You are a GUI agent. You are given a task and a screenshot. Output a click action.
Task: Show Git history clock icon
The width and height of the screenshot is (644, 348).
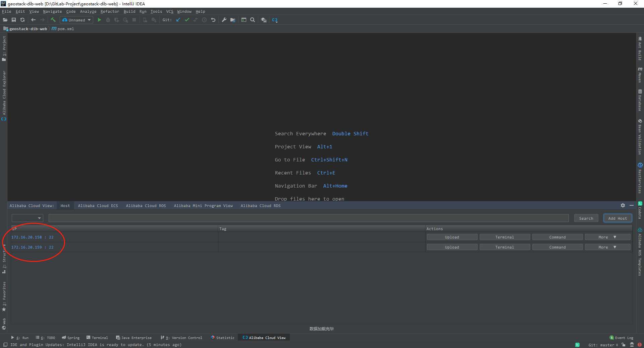pos(204,20)
